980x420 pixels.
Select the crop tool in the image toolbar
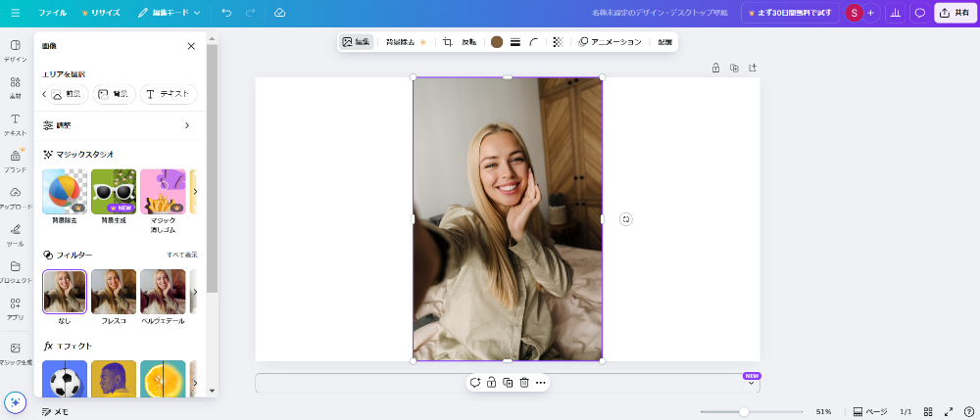pos(447,42)
